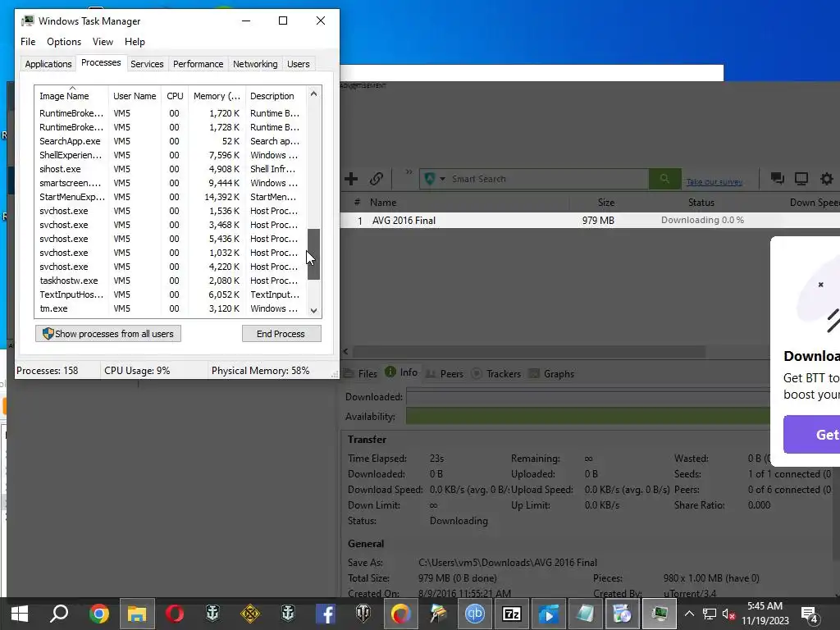Switch to the Services tab
Screen dimensions: 840x630
(147, 64)
